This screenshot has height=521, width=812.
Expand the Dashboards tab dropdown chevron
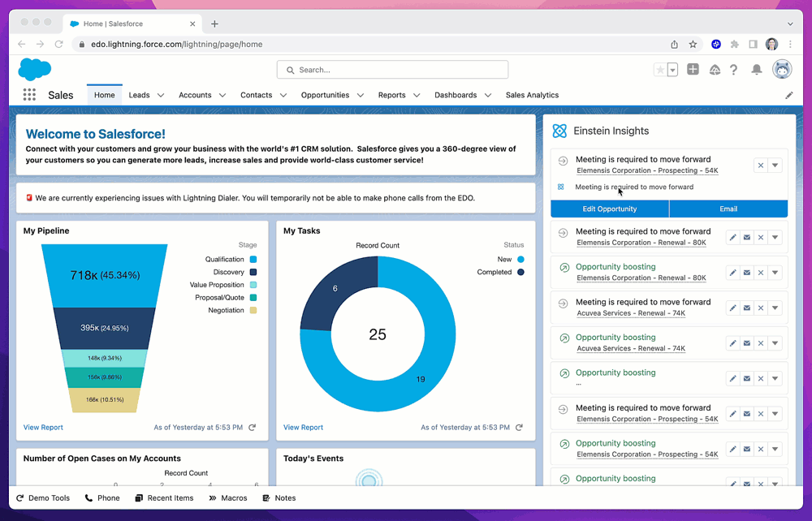pos(488,95)
